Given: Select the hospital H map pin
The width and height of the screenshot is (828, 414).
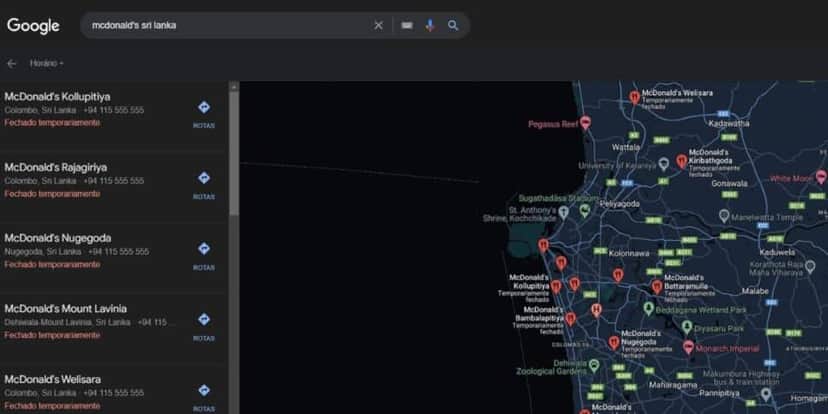Looking at the screenshot, I should click(x=597, y=310).
